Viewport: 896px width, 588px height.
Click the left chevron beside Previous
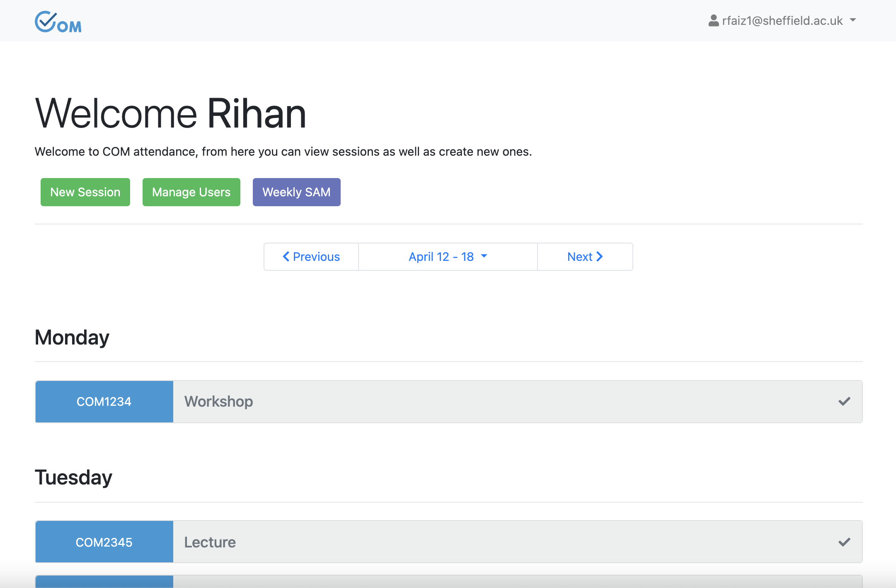(x=286, y=257)
